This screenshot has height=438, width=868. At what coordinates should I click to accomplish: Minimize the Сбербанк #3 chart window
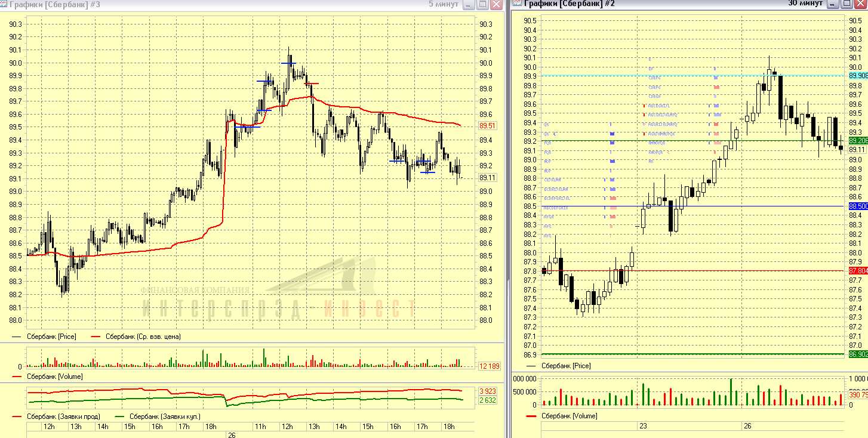tap(469, 4)
